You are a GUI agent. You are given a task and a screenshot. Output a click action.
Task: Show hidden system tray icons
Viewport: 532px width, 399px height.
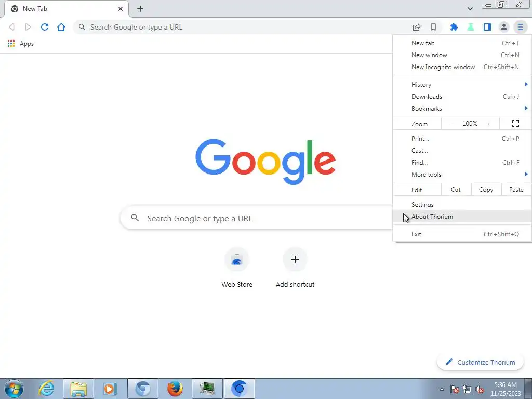442,389
